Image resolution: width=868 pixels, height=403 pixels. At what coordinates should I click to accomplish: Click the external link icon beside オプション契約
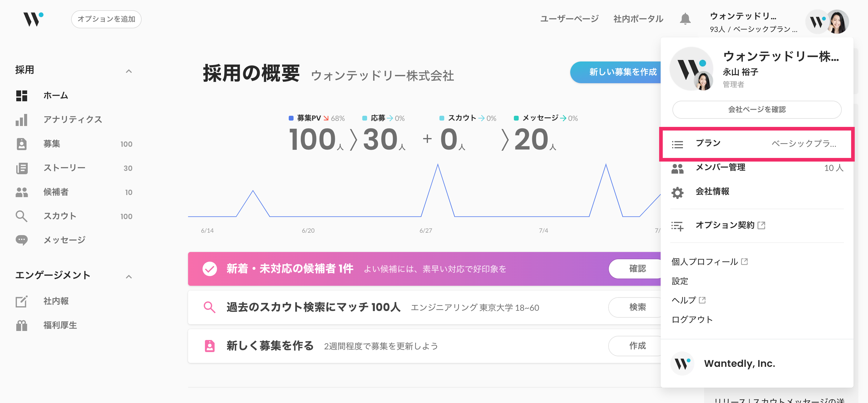[761, 225]
